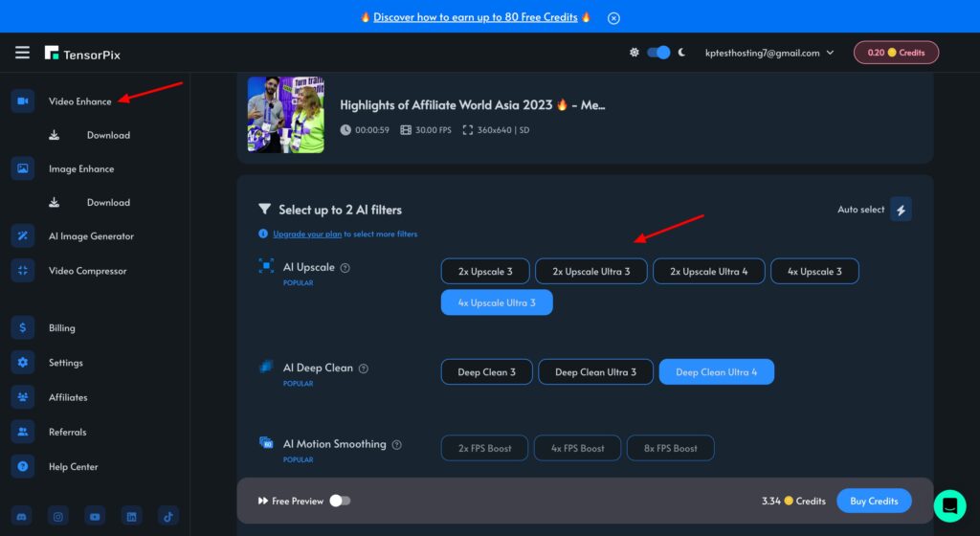Click the AI Motion Smoothing info icon
The image size is (980, 536).
coord(396,445)
